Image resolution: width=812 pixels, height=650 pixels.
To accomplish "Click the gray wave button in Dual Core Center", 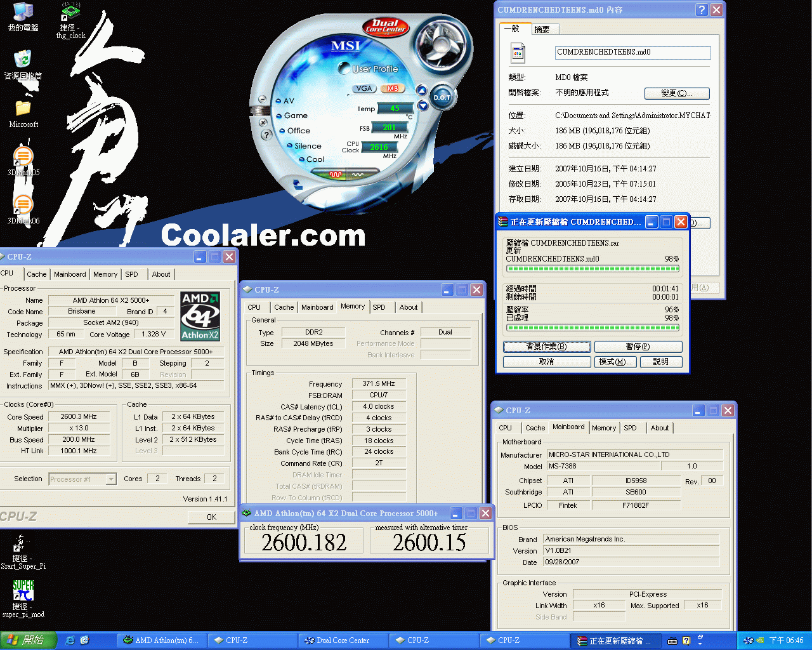I will click(x=358, y=175).
